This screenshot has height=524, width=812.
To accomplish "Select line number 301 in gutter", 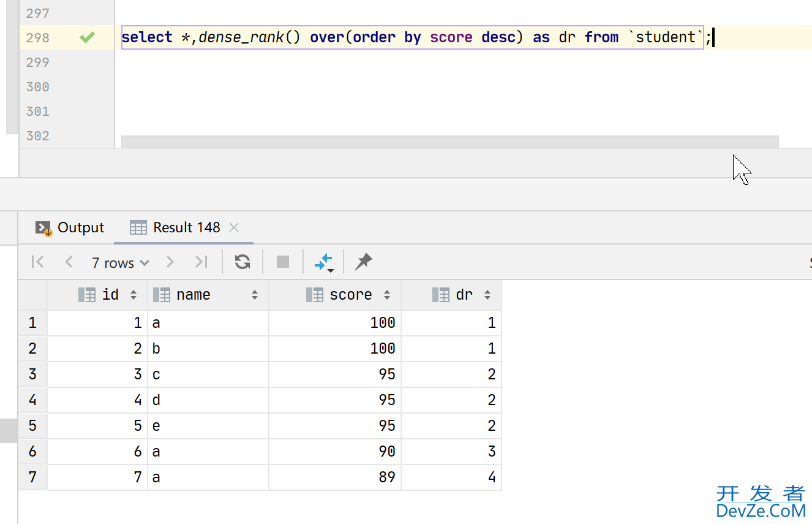I will point(38,111).
